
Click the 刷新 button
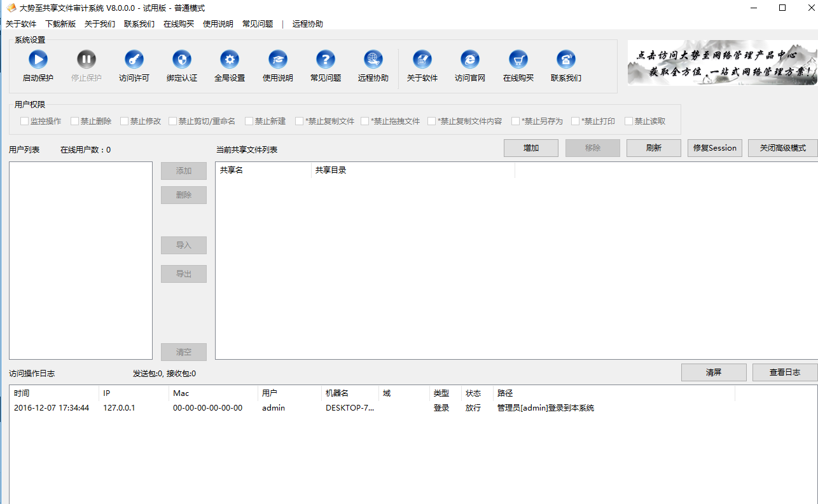(x=654, y=148)
